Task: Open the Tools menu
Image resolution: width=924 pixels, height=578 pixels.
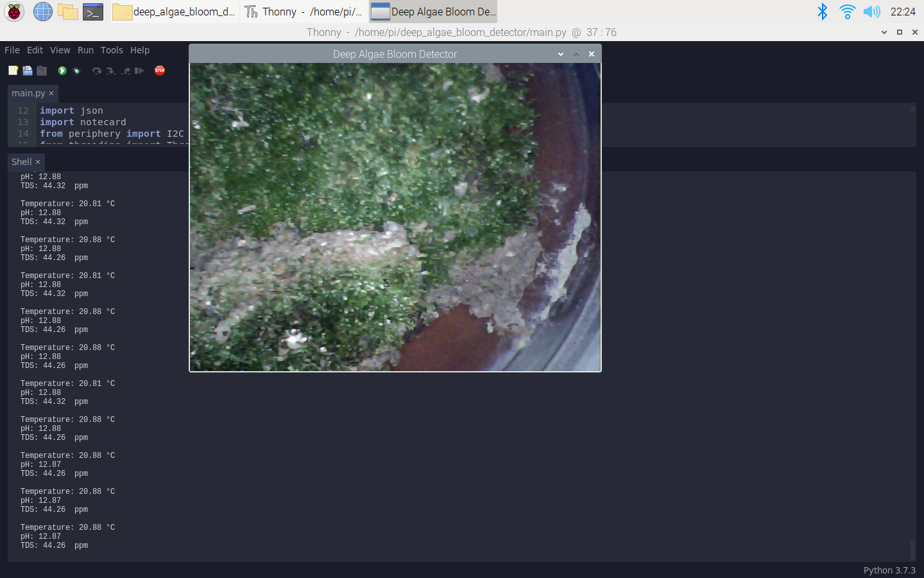Action: tap(112, 50)
